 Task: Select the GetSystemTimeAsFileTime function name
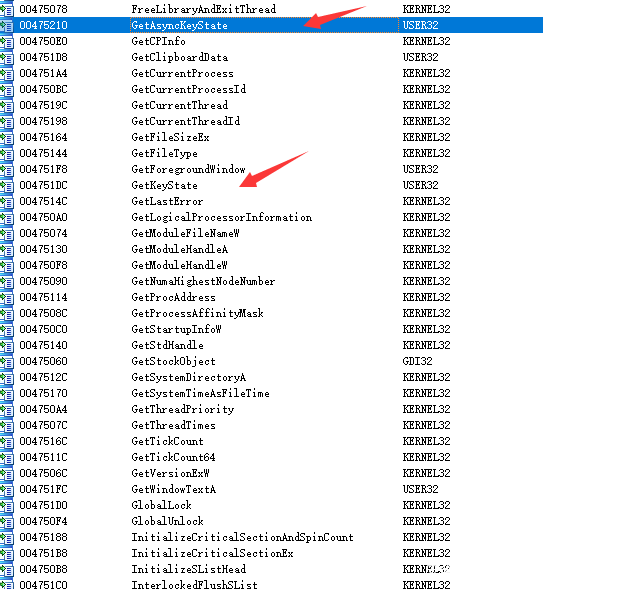coord(200,393)
